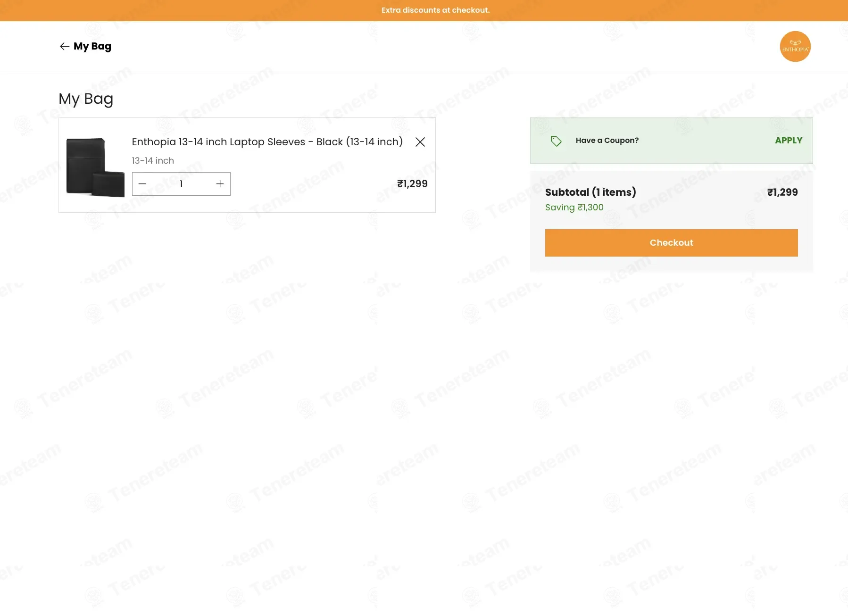The image size is (848, 616).
Task: Click the coupon tag icon
Action: 556,141
